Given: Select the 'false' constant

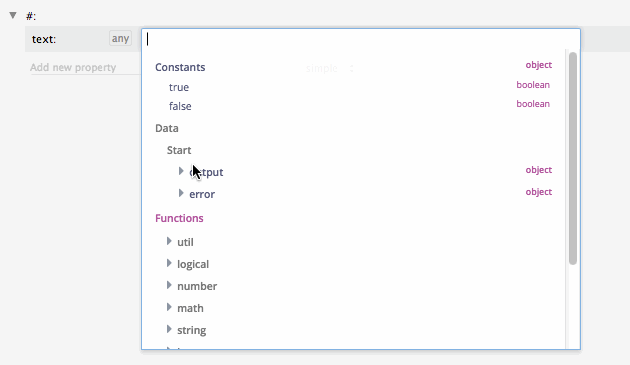Looking at the screenshot, I should [x=180, y=106].
